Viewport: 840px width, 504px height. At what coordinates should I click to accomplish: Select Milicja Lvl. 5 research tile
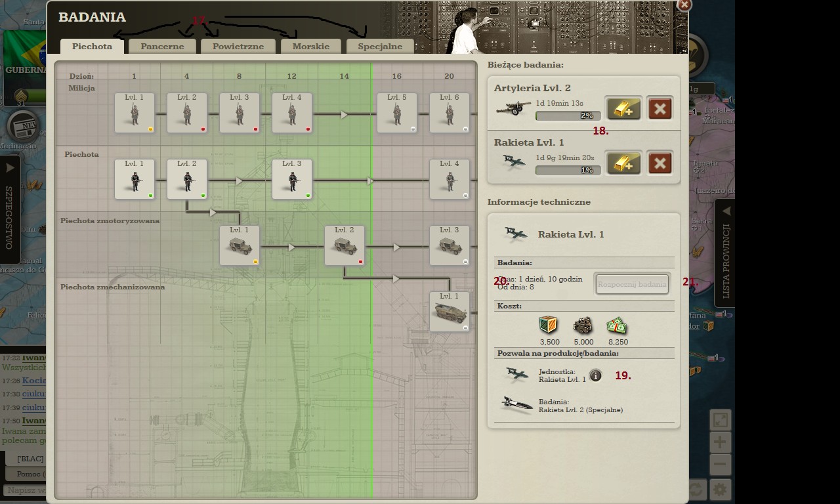pyautogui.click(x=397, y=113)
